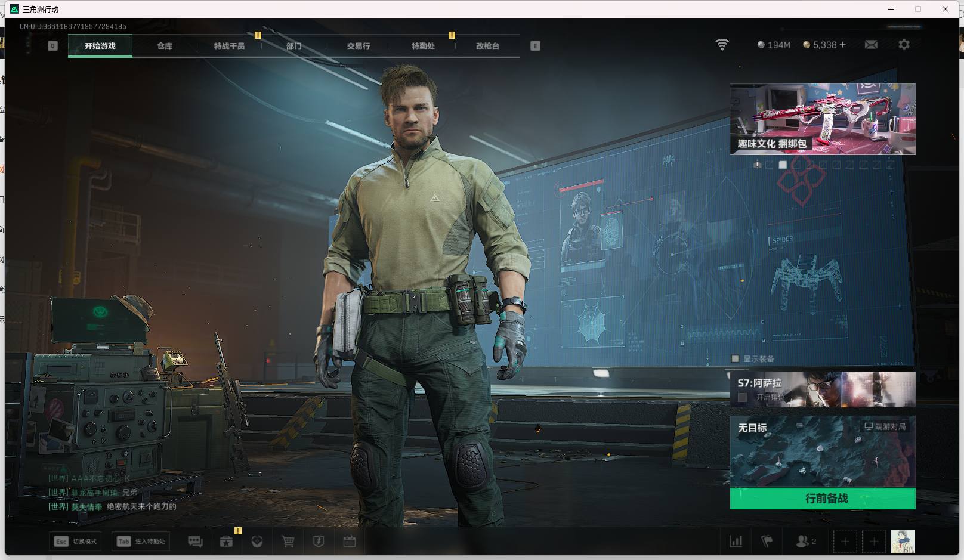Select the 开始游戏 tab
The image size is (964, 560).
[x=100, y=46]
